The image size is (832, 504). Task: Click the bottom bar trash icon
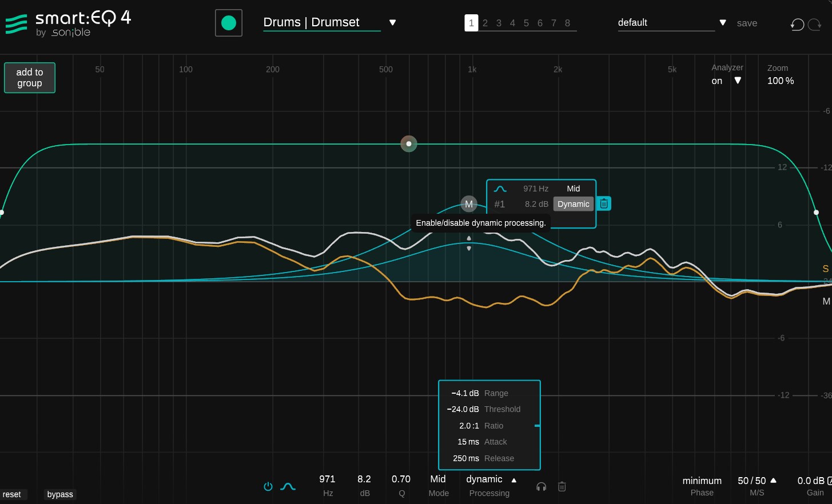[x=562, y=486]
